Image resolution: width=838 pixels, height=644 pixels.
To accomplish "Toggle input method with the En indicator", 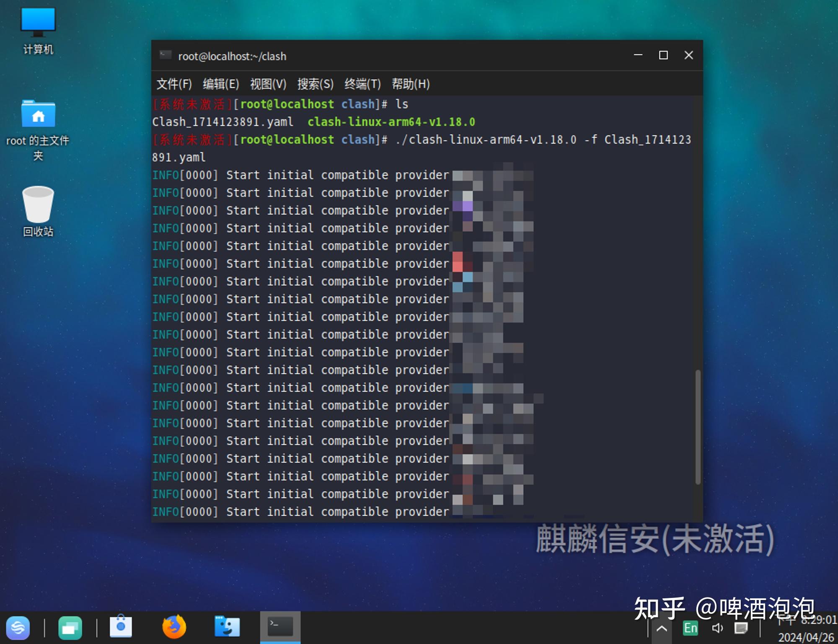I will (x=690, y=628).
